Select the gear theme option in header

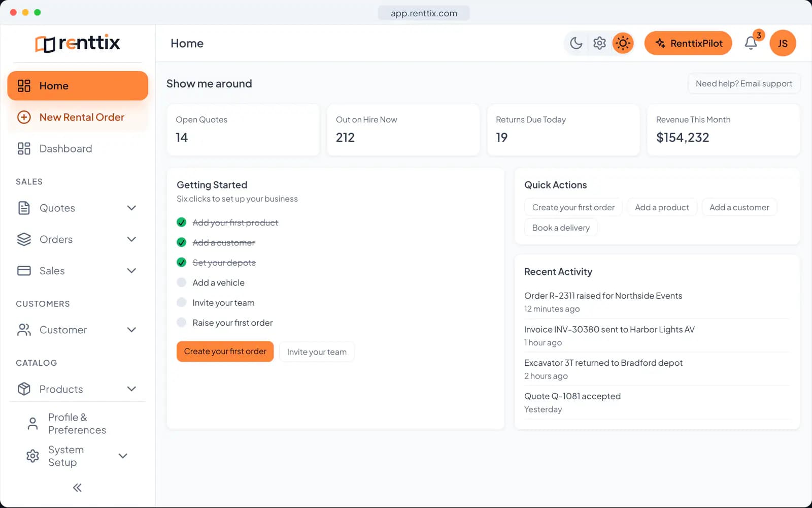coord(599,43)
